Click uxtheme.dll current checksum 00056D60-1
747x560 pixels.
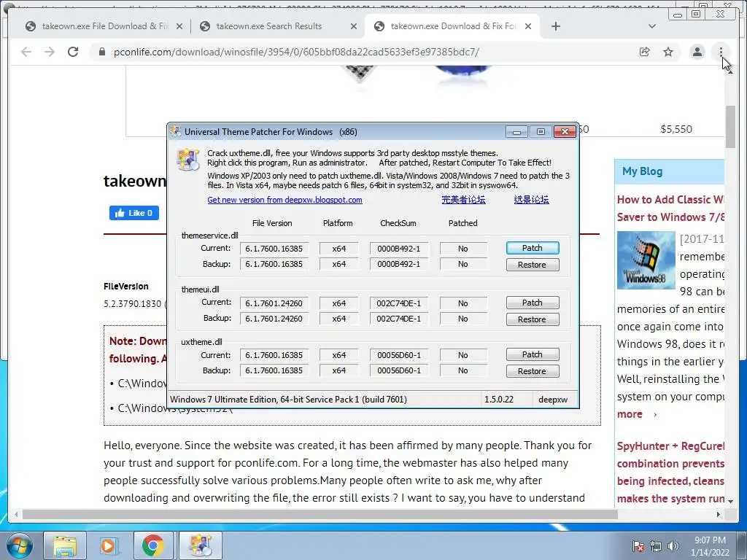[398, 355]
